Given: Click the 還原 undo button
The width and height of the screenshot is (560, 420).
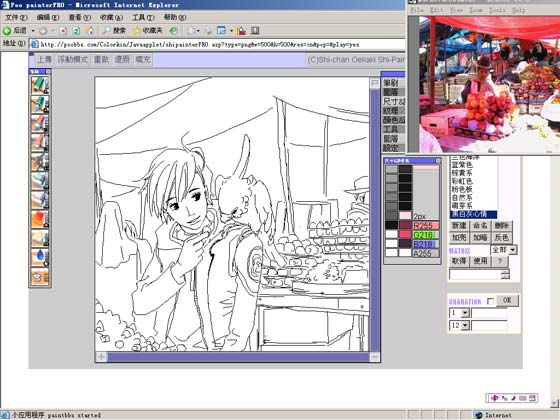Looking at the screenshot, I should (122, 59).
